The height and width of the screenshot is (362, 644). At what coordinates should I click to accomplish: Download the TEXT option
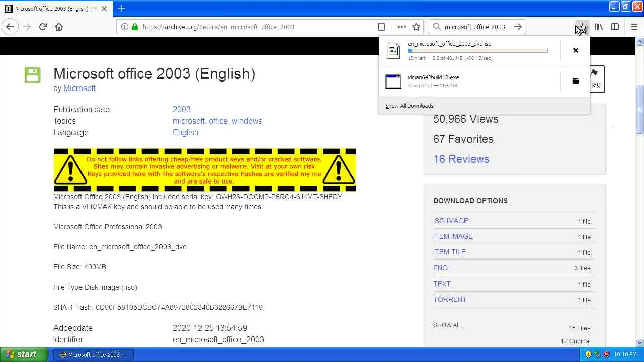click(442, 284)
